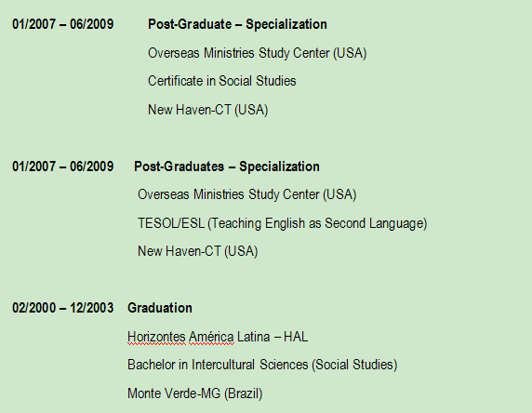Click the 'Bachelor in Intercultural Sciences' text
The image size is (532, 413).
coord(218,365)
